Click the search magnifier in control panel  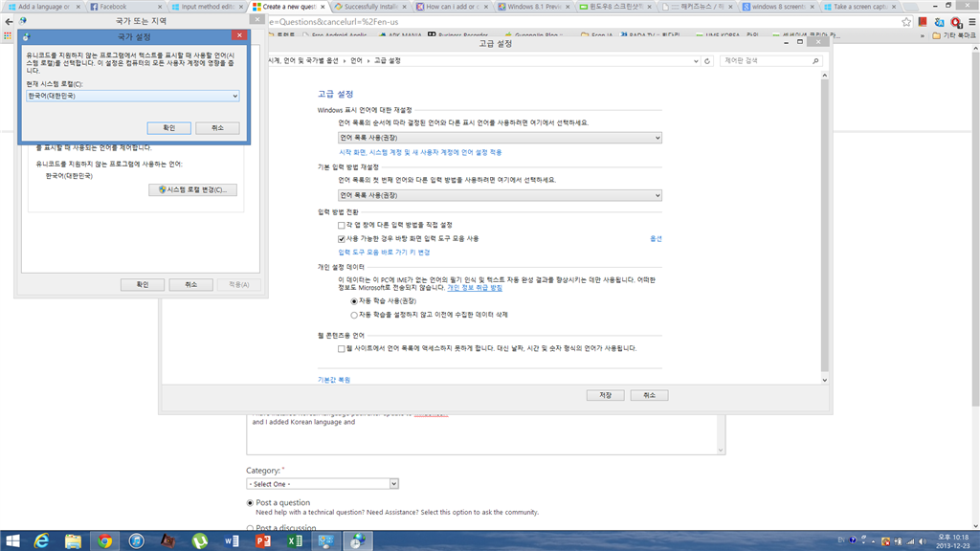815,60
